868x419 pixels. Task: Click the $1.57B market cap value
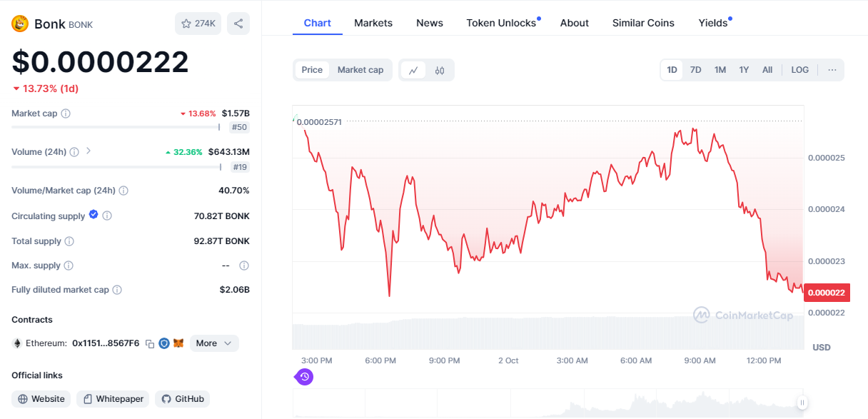(x=236, y=113)
